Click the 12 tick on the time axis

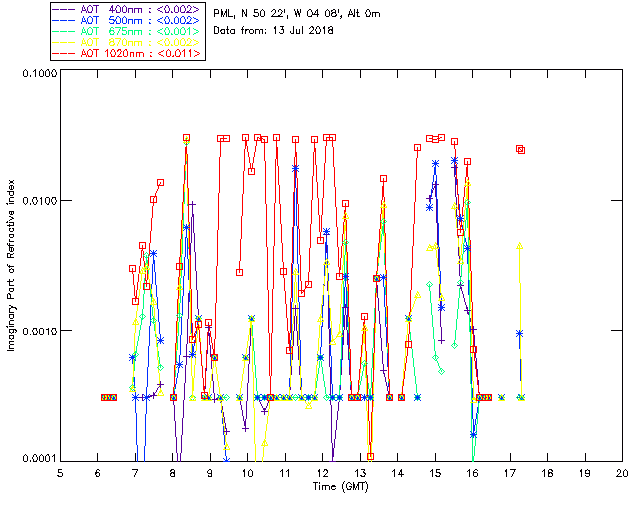322,472
